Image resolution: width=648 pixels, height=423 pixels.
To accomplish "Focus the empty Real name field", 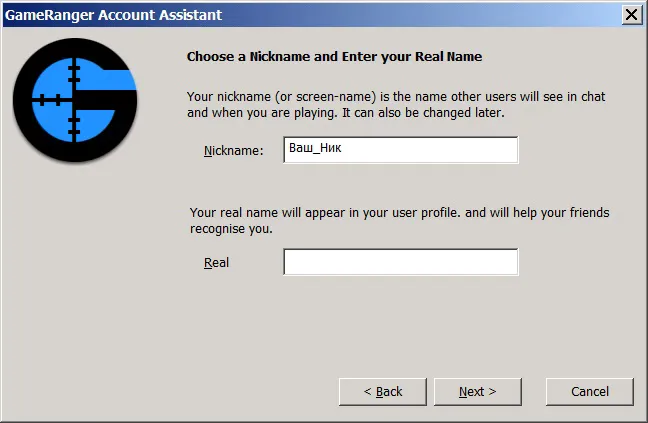I will pyautogui.click(x=400, y=262).
